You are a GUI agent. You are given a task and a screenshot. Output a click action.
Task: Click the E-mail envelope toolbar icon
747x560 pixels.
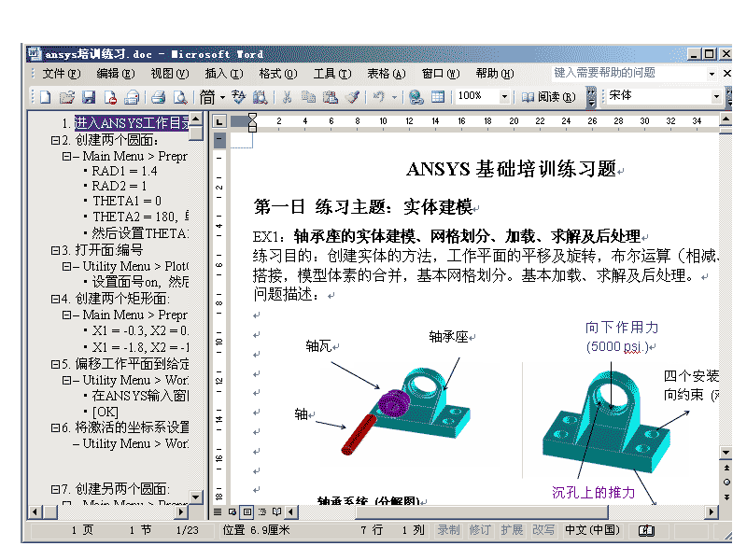pos(132,97)
